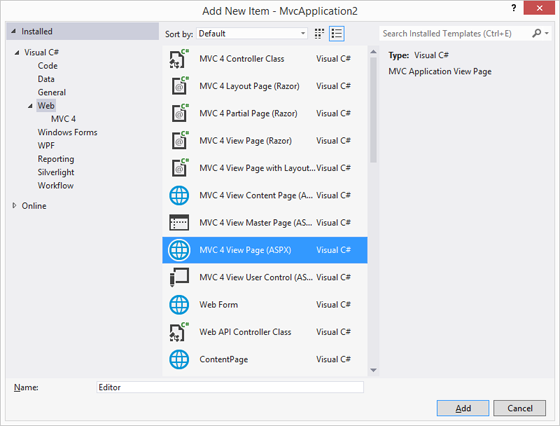The image size is (560, 426).
Task: Click the ContentPage globe icon
Action: [179, 359]
